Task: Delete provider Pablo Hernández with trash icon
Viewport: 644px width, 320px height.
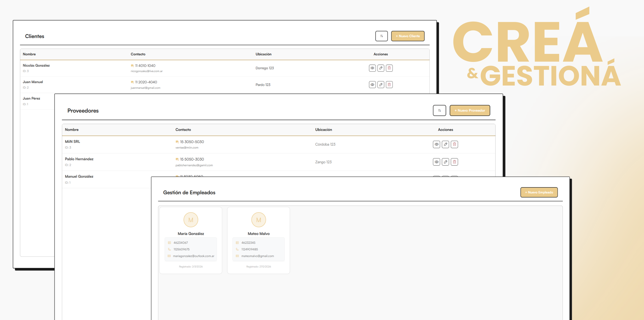Action: click(x=454, y=162)
